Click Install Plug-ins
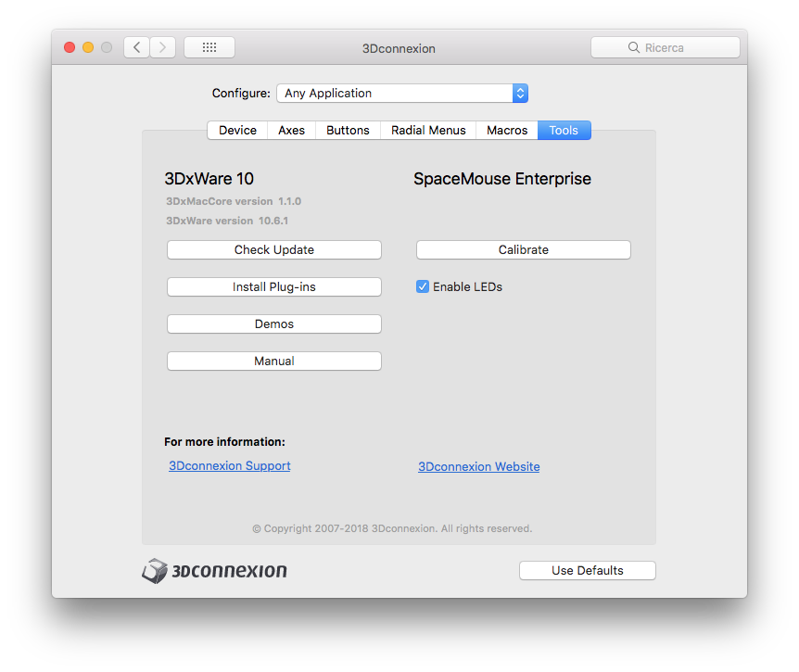Viewport: 799px width, 672px height. point(274,286)
